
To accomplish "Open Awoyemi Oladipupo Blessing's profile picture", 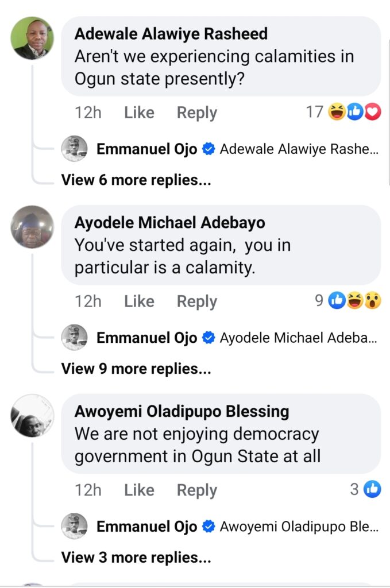I will click(x=32, y=415).
